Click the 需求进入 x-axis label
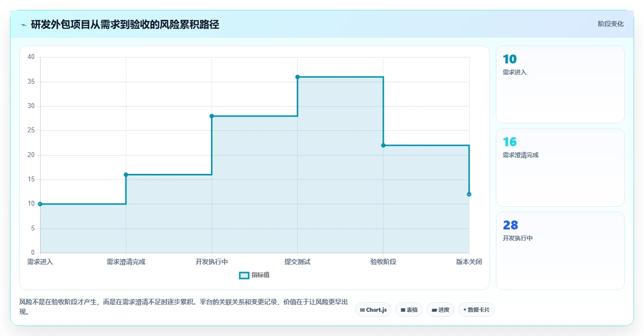The width and height of the screenshot is (644, 336). coord(40,262)
